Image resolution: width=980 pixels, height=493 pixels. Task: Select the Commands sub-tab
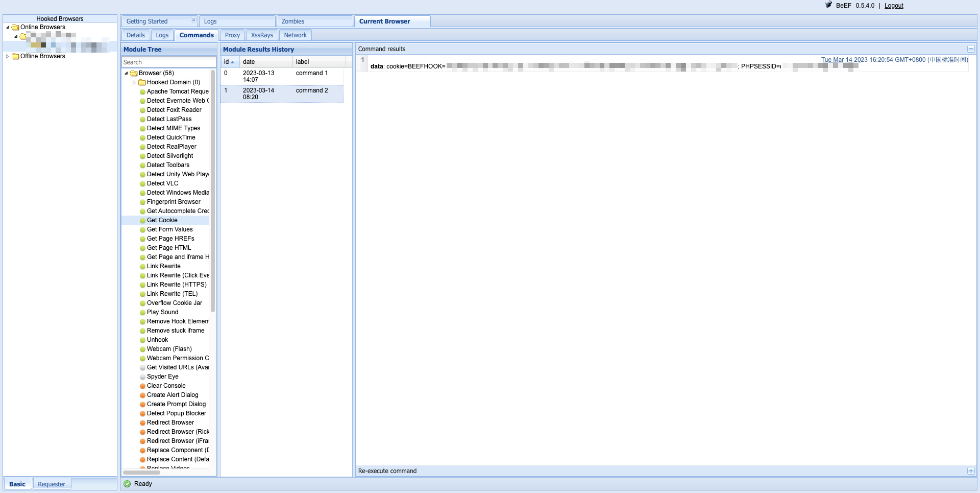pyautogui.click(x=197, y=35)
